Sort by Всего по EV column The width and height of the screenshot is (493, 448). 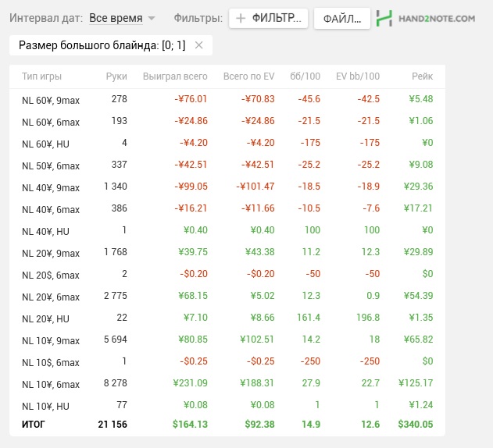coord(248,76)
